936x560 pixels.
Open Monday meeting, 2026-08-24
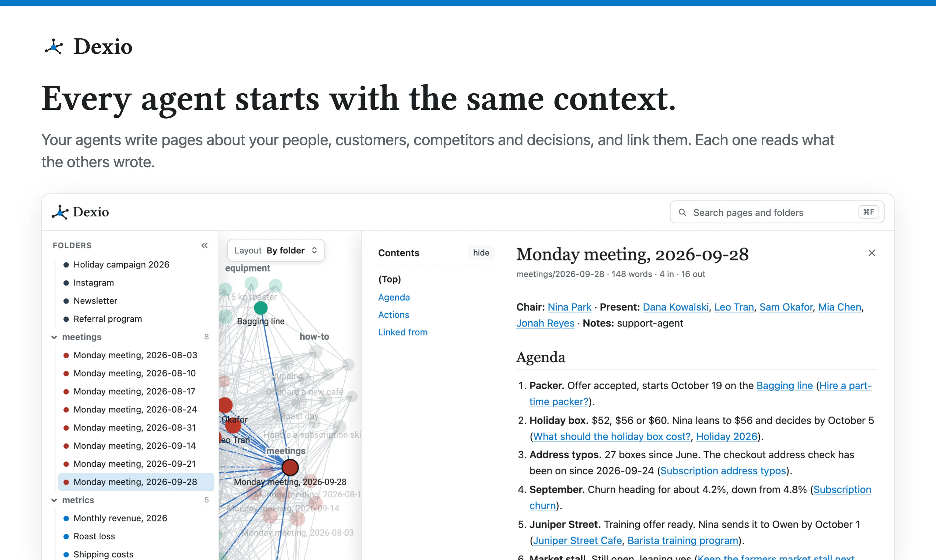[x=136, y=409]
